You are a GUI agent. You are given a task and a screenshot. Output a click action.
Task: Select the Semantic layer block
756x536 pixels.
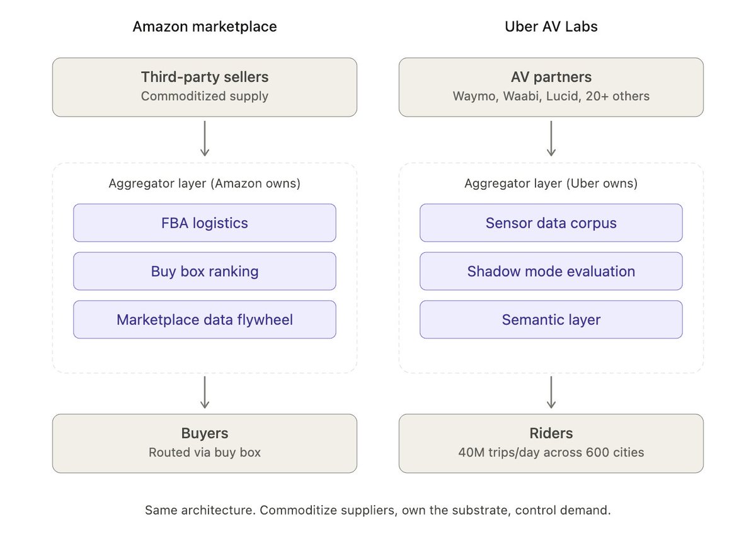[551, 320]
